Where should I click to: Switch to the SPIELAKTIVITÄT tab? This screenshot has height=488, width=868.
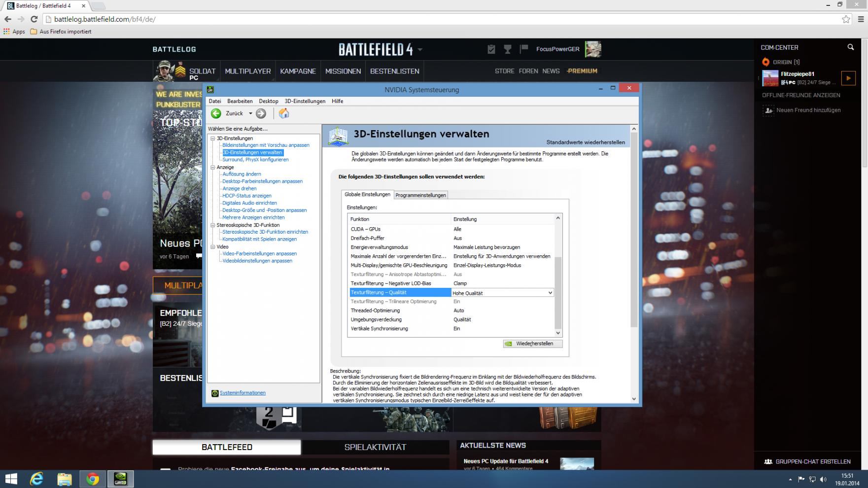click(x=375, y=447)
